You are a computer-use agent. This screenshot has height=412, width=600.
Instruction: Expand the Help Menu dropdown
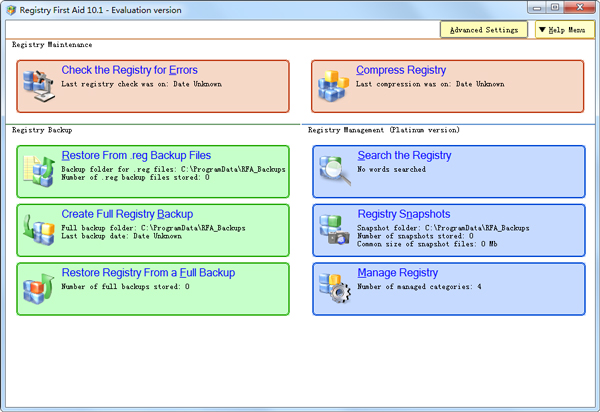point(564,30)
